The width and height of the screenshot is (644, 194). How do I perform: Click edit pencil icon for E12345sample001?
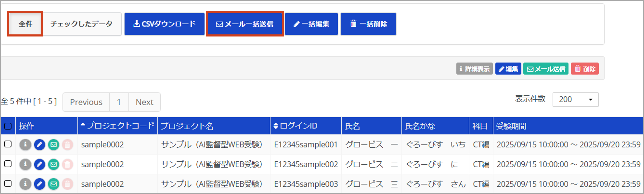tap(40, 145)
